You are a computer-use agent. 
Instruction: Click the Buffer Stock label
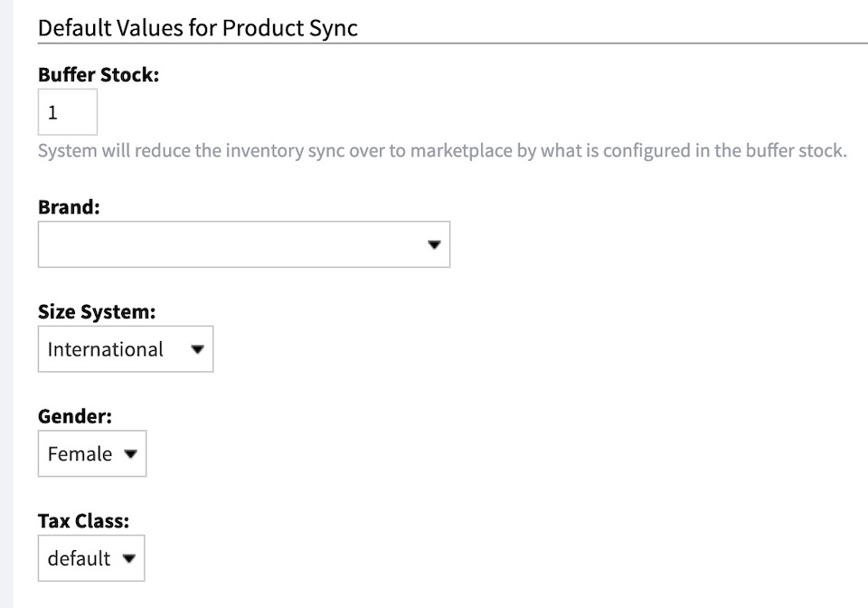click(x=99, y=75)
